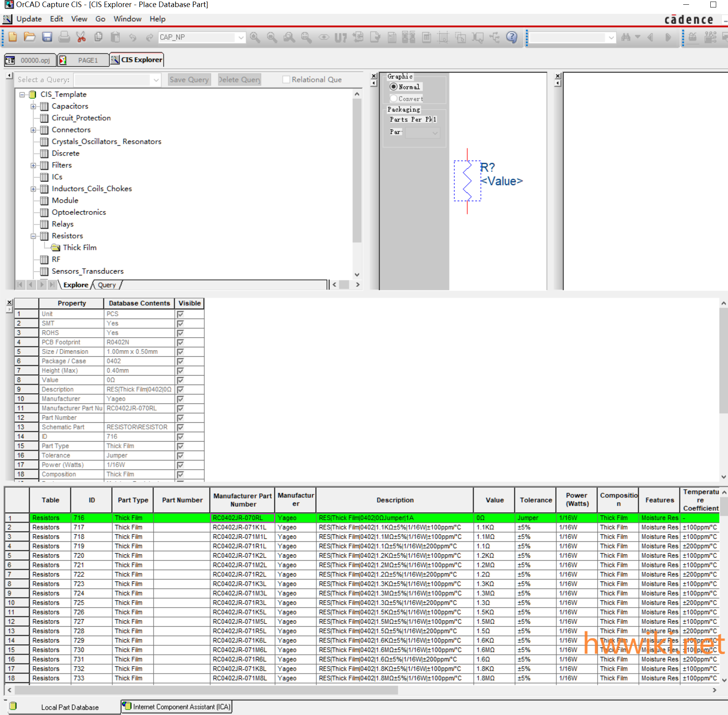
Task: Open the View menu
Action: (79, 19)
